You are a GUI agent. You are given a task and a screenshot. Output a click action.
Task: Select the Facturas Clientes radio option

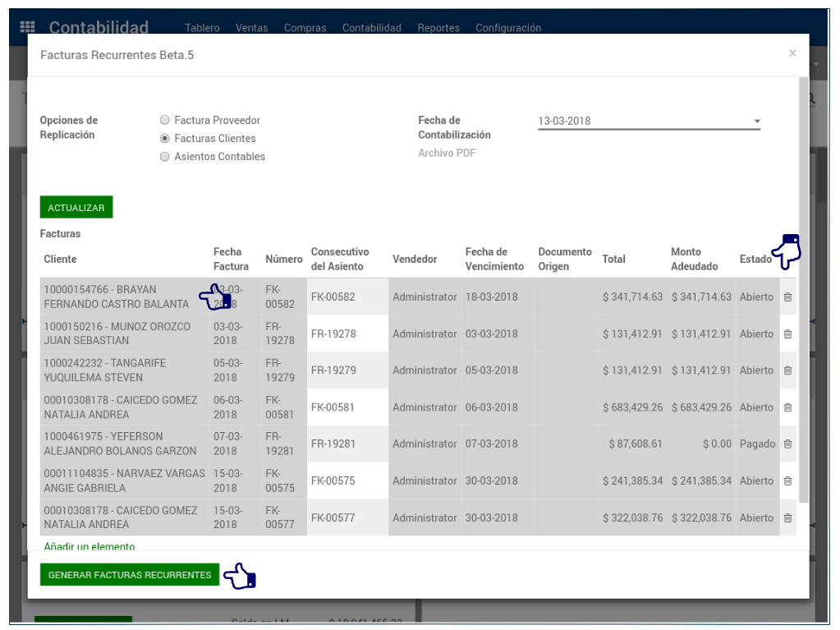(x=165, y=139)
